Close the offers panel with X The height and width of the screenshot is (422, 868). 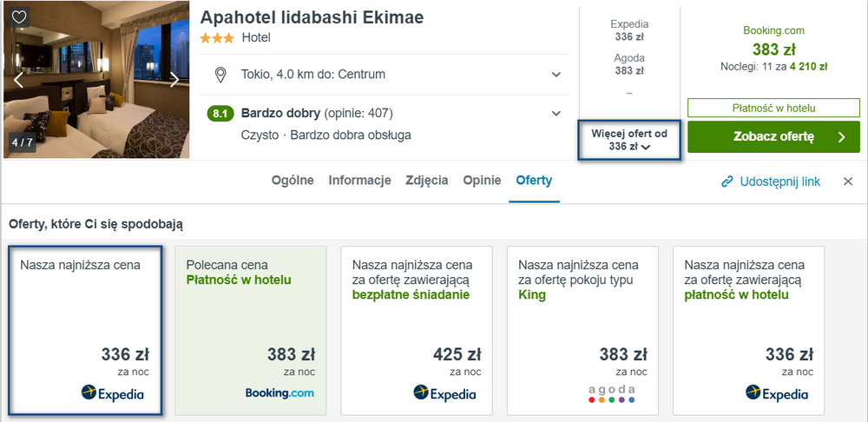pos(847,181)
